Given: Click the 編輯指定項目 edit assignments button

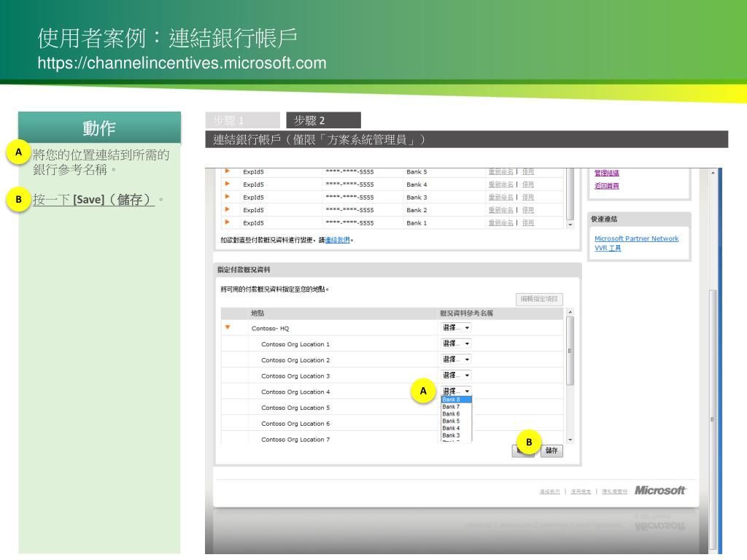Looking at the screenshot, I should click(539, 299).
